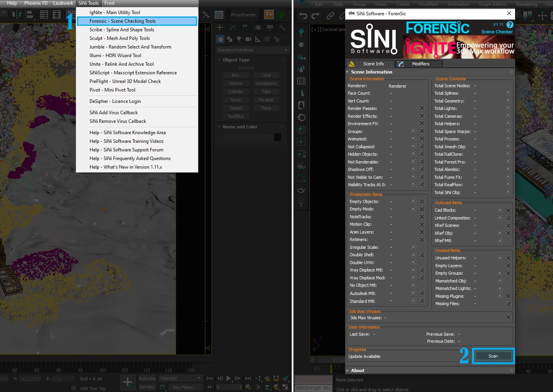Fix Not Collapsed with wrench icon
Screen dimensions: 553x392
point(422,147)
